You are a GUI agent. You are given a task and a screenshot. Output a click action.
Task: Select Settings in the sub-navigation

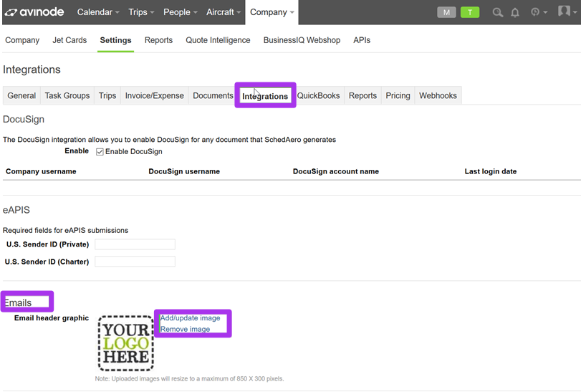(115, 40)
